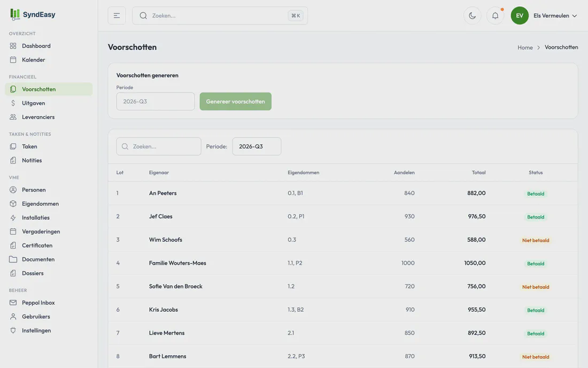Image resolution: width=588 pixels, height=368 pixels.
Task: Open the notifications bell
Action: click(x=496, y=16)
